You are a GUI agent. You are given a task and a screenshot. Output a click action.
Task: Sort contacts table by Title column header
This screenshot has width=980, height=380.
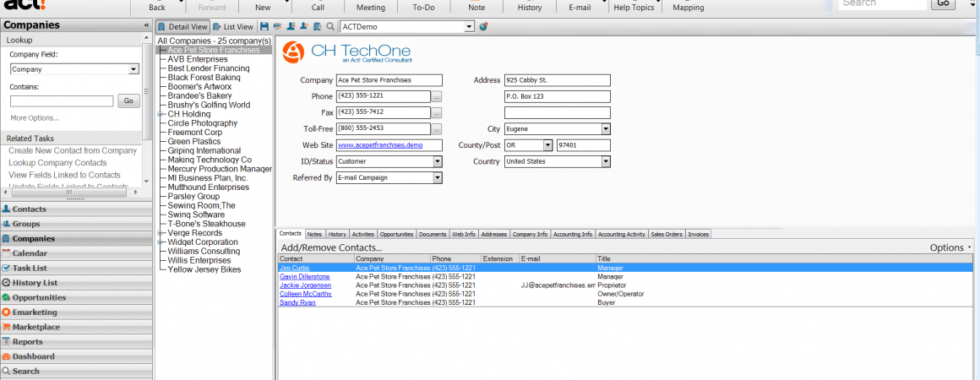pos(784,258)
